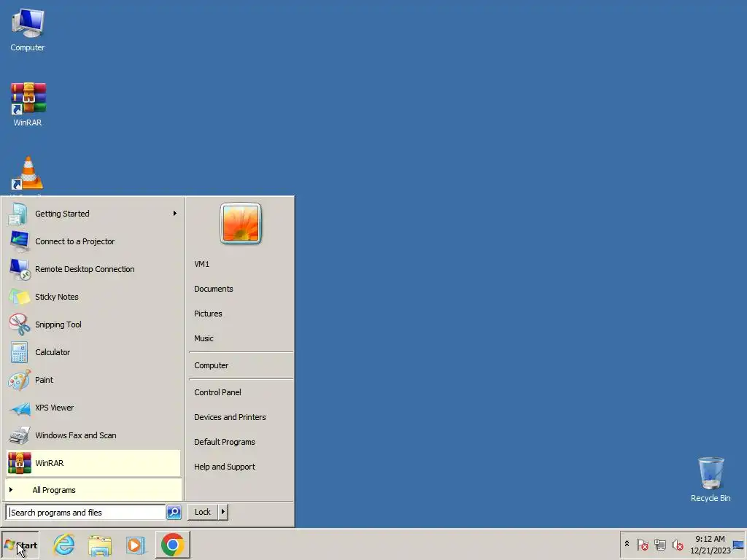Click the Start button
Image resolution: width=747 pixels, height=560 pixels.
click(20, 545)
